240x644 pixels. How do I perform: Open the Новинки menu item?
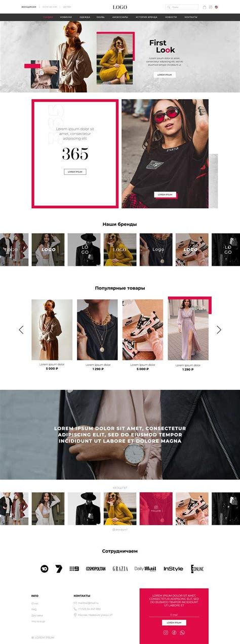(x=66, y=17)
